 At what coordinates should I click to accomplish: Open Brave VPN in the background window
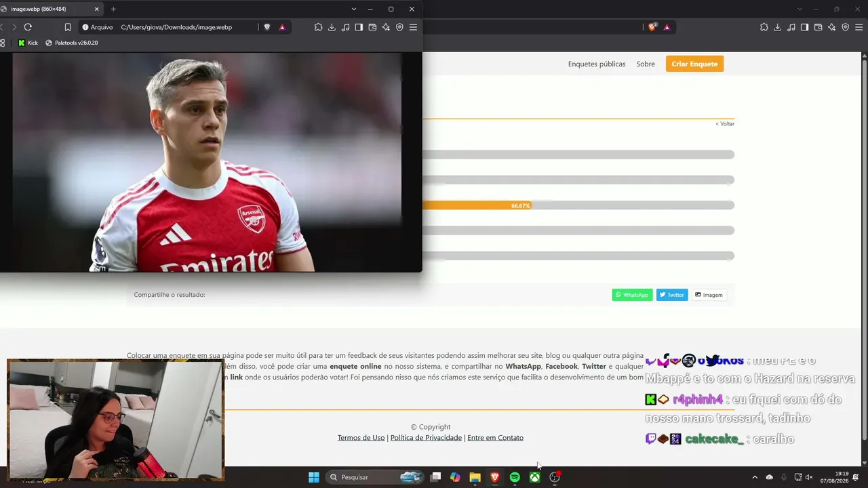click(846, 27)
